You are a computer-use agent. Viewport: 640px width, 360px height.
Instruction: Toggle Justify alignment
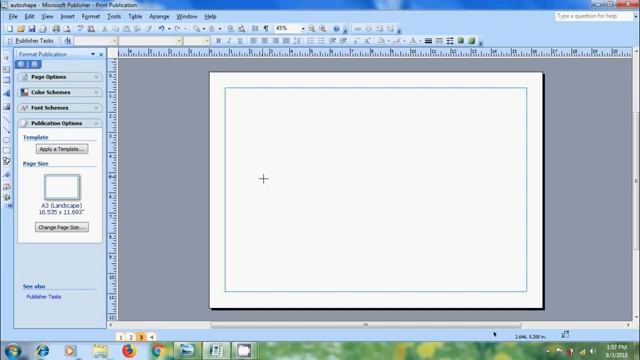tap(286, 41)
